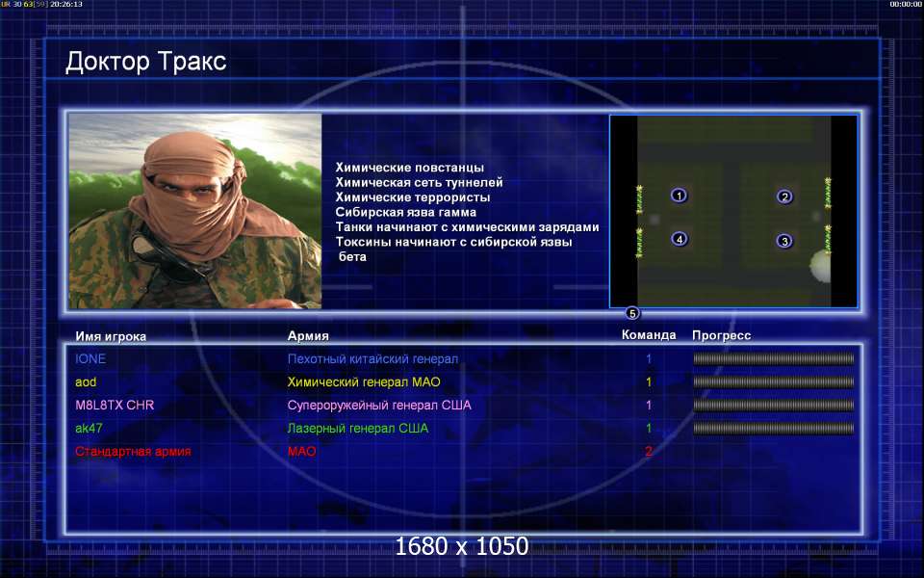Screen dimensions: 924x578
Task: Click the map preview thumbnail
Action: [733, 211]
